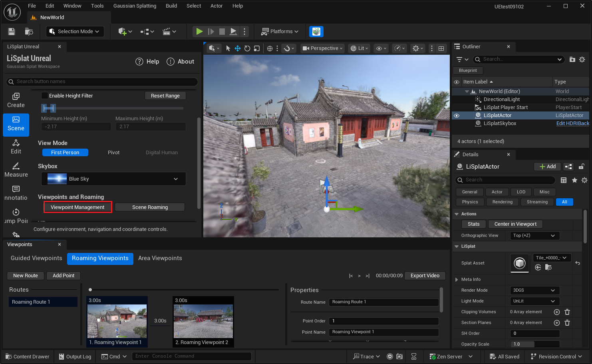Click the Blueprint/Add Script icon next to Add
Image resolution: width=592 pixels, height=364 pixels.
tap(568, 167)
